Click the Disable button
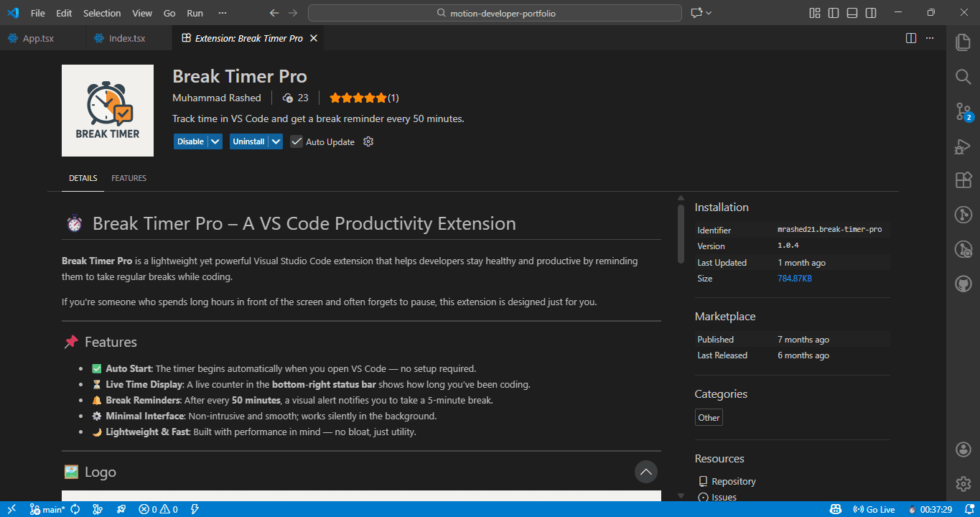Screen dimensions: 980x517 [x=190, y=141]
